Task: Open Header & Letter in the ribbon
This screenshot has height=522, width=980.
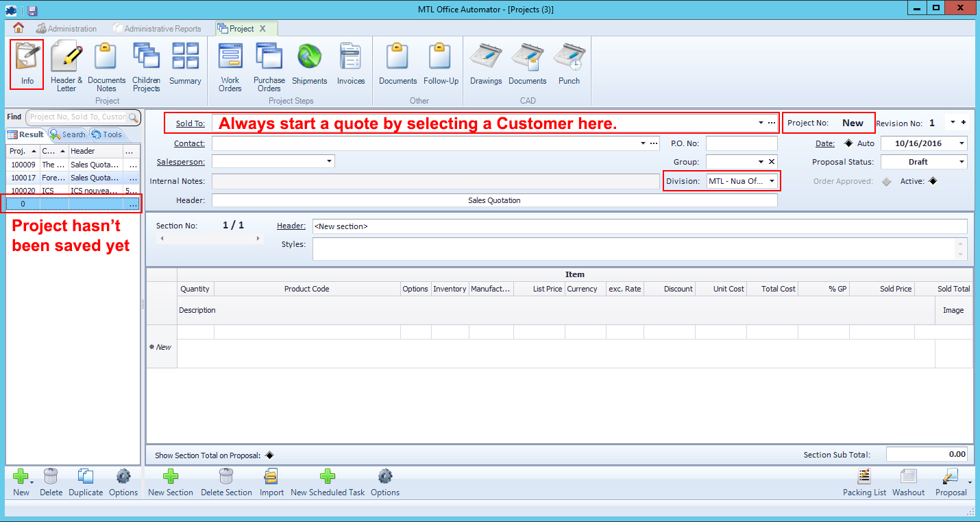Action: [66, 64]
